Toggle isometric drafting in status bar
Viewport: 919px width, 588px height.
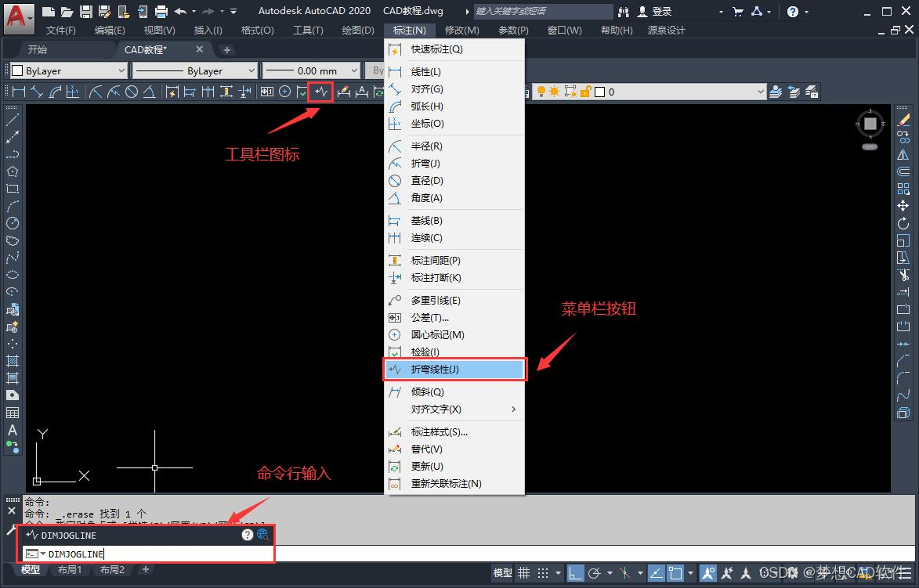coord(624,573)
